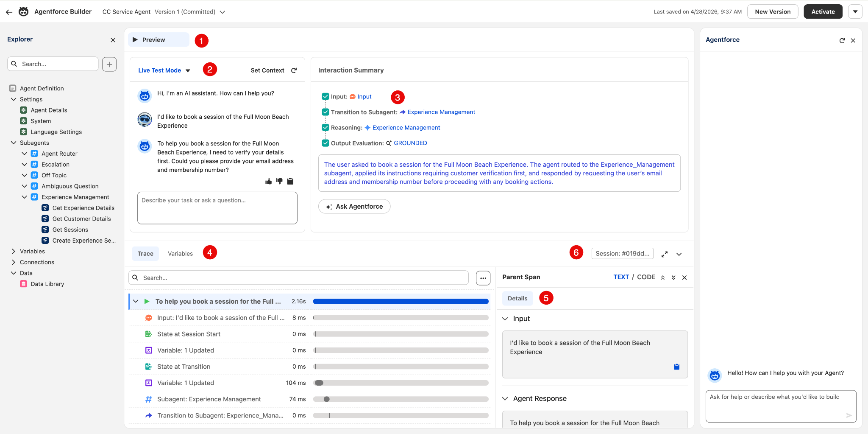Image resolution: width=868 pixels, height=434 pixels.
Task: Click the Subagent 74 ms timeline bar
Action: pyautogui.click(x=401, y=399)
